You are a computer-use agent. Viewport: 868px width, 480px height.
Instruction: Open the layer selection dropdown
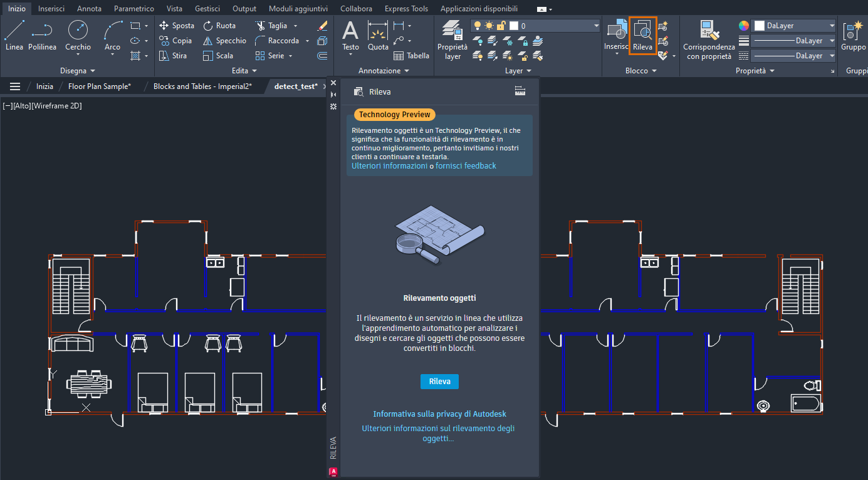(x=536, y=26)
